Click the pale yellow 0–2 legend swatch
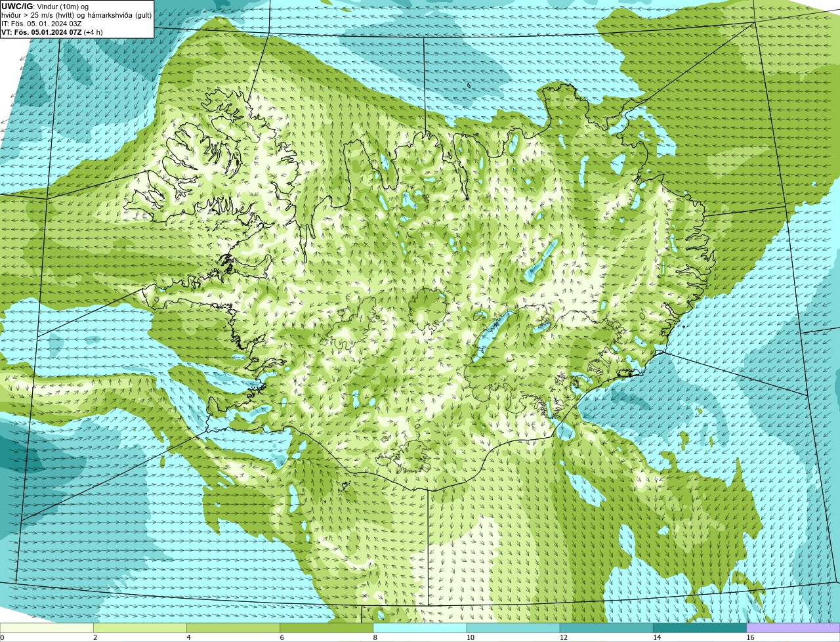This screenshot has width=840, height=642. pos(47,628)
